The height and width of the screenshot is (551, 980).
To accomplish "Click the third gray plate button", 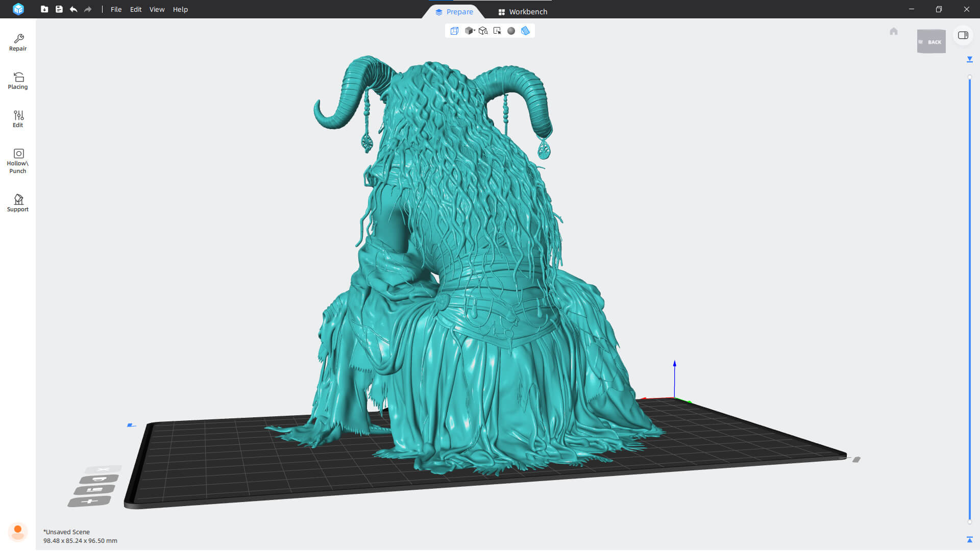I will pyautogui.click(x=94, y=490).
